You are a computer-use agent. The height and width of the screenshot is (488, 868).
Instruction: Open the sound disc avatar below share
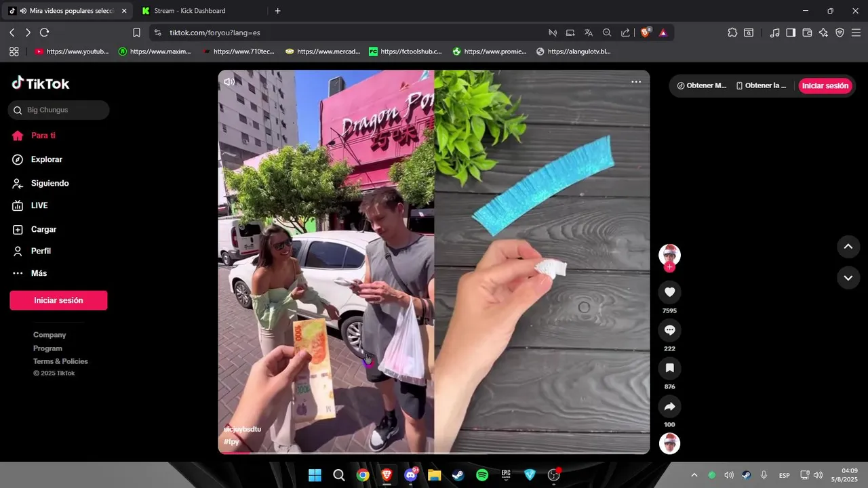[669, 443]
